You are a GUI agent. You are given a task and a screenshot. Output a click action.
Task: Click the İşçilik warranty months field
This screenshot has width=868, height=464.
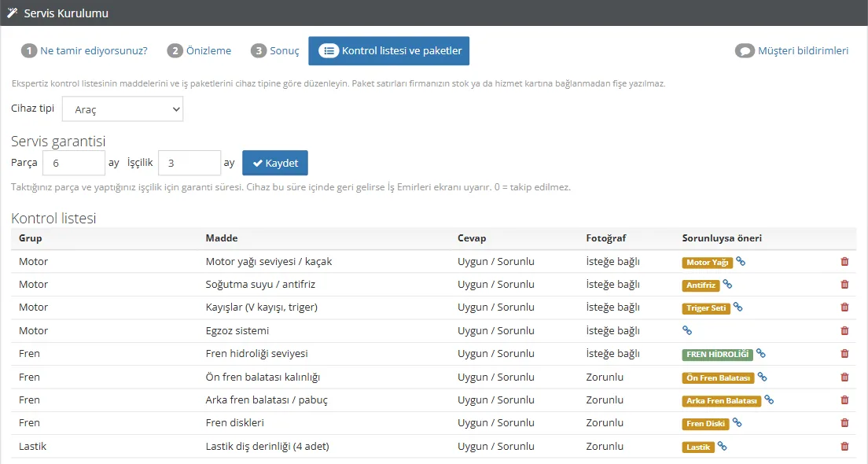coord(189,163)
